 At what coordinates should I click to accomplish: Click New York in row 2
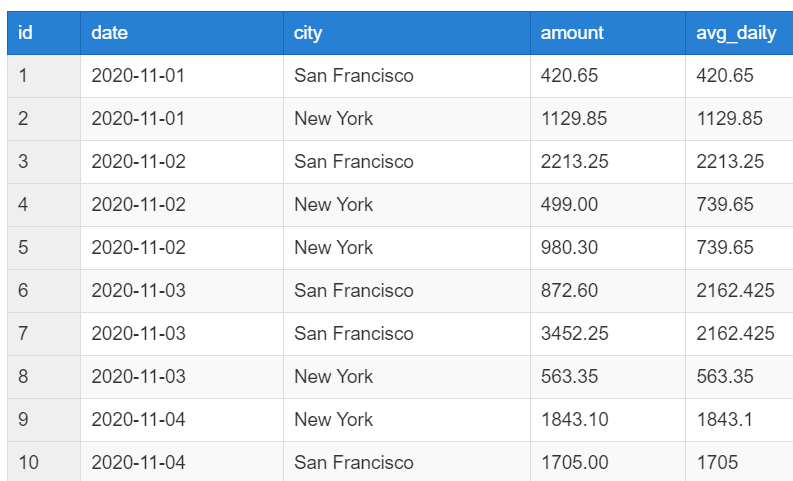pos(333,118)
